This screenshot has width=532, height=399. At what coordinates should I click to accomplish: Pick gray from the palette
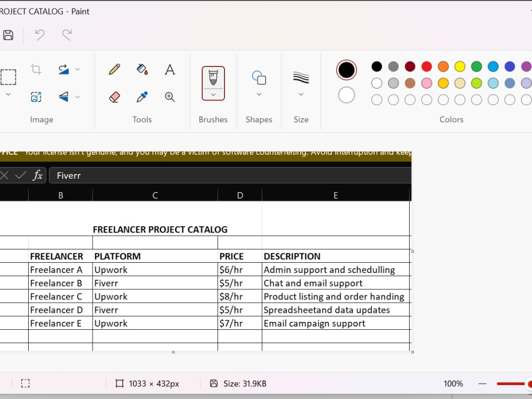click(393, 66)
